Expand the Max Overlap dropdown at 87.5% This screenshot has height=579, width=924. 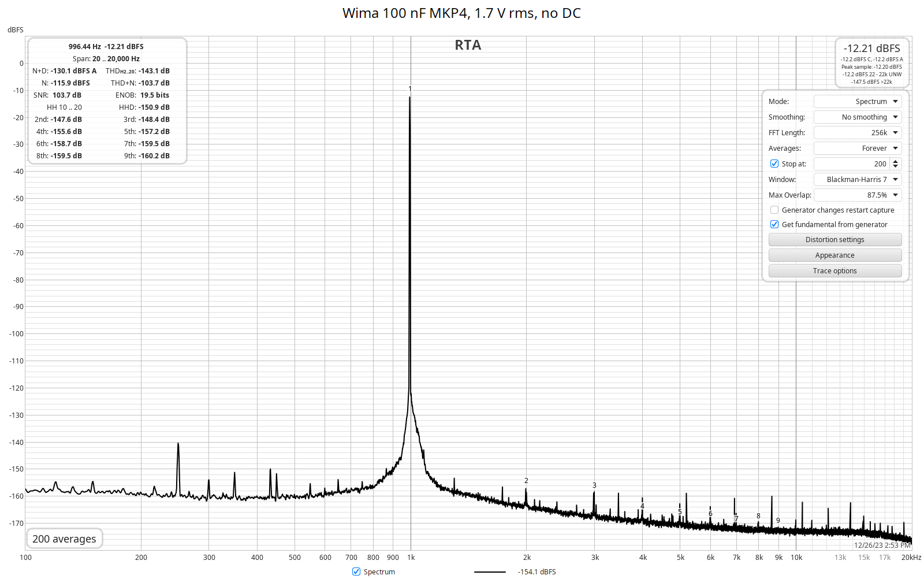[858, 195]
